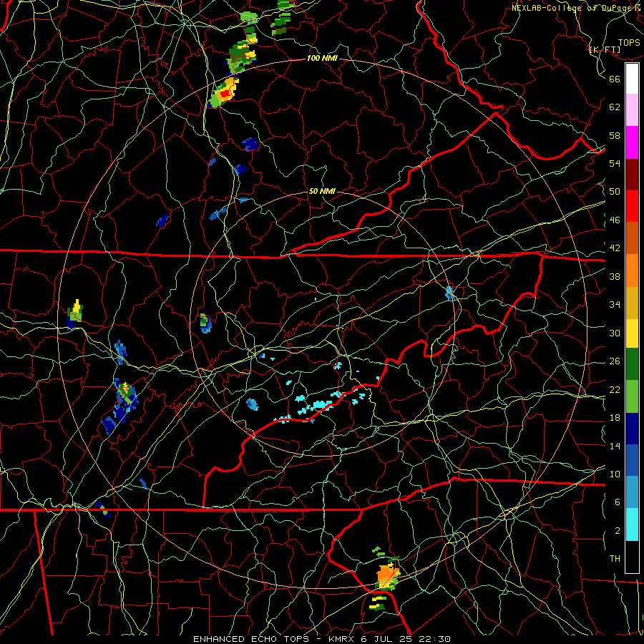Click the yellow-tipped cell on the western ring
This screenshot has height=644, width=644.
(x=74, y=315)
